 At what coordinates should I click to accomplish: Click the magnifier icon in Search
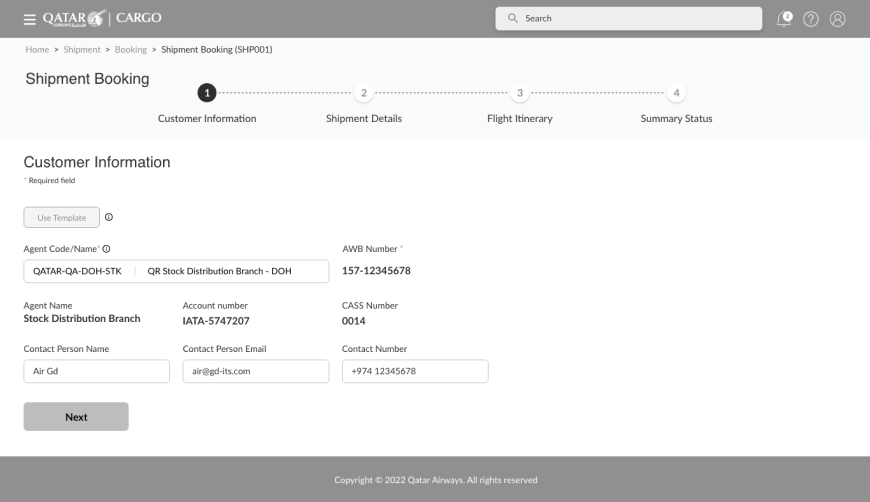513,18
